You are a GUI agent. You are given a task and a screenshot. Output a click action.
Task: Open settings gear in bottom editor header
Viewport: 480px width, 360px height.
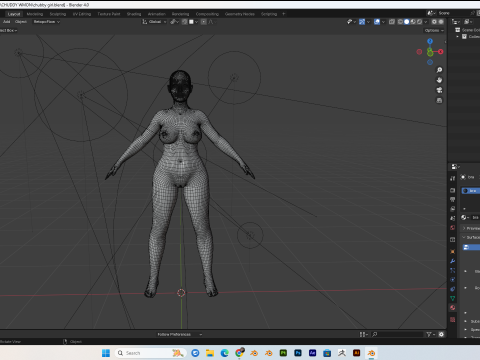point(441,334)
